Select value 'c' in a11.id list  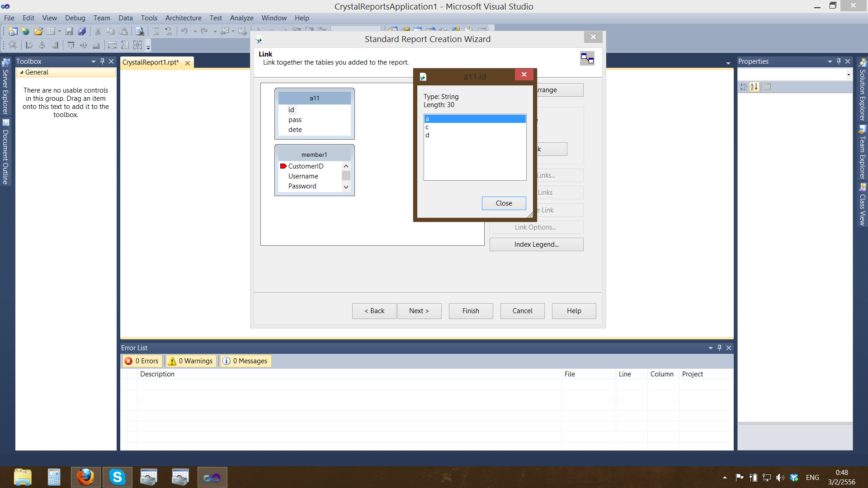click(x=475, y=127)
